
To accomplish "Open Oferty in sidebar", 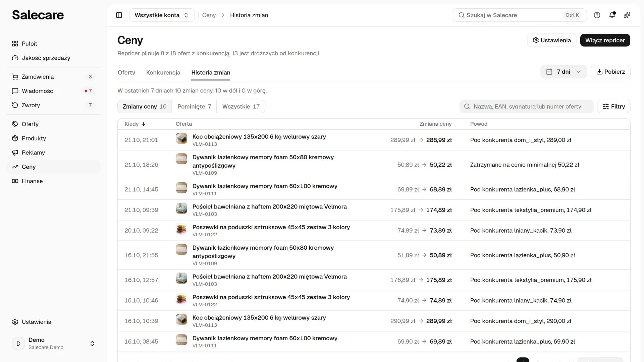I will pyautogui.click(x=54, y=124).
